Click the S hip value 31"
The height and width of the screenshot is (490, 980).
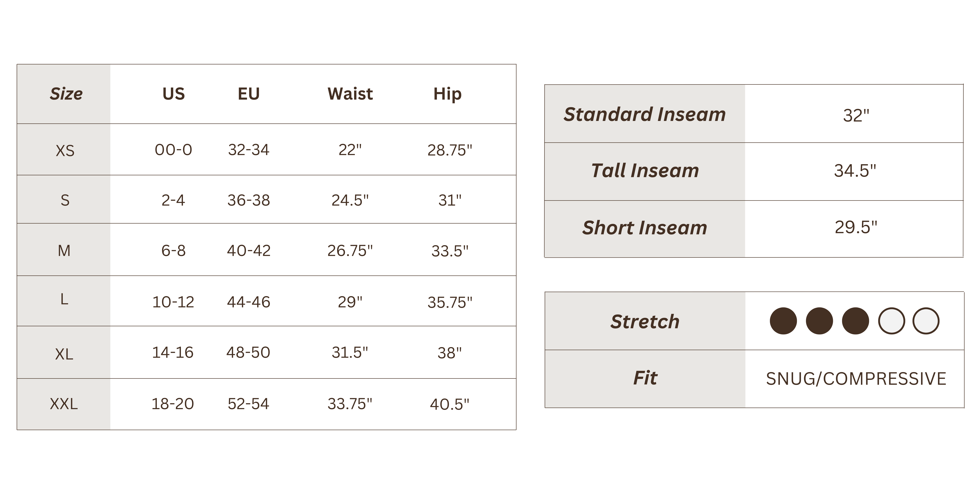pos(450,200)
